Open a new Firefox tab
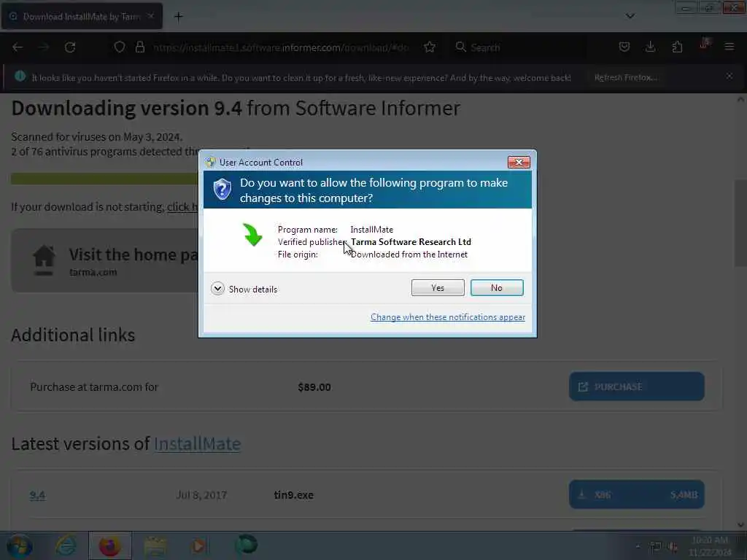Image resolution: width=747 pixels, height=560 pixels. pyautogui.click(x=178, y=17)
